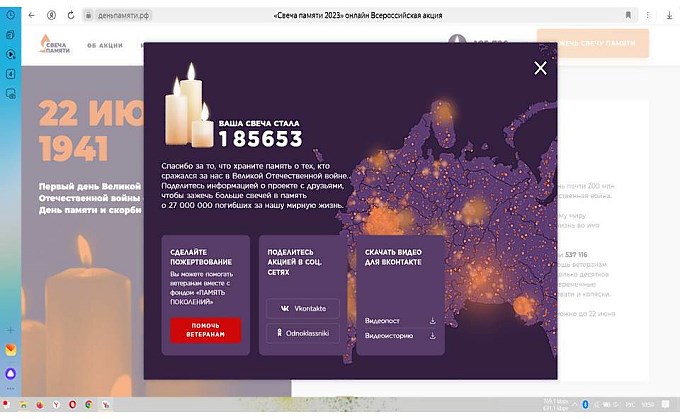
Task: Open the Chrome icon in taskbar
Action: [x=89, y=404]
